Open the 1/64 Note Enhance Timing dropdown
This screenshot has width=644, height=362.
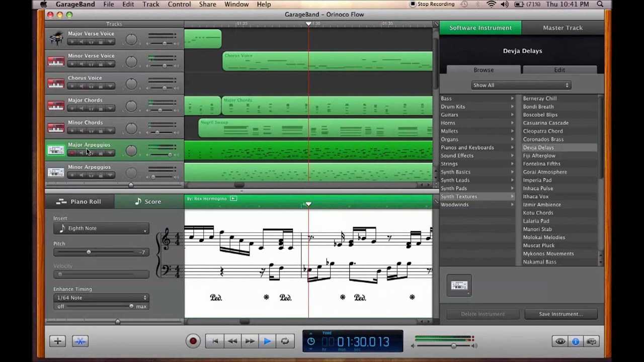pos(101,298)
